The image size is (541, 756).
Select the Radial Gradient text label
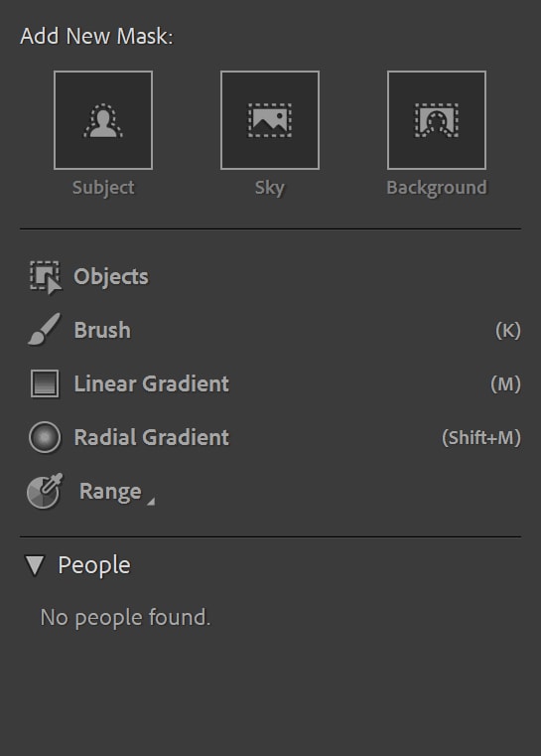point(151,437)
